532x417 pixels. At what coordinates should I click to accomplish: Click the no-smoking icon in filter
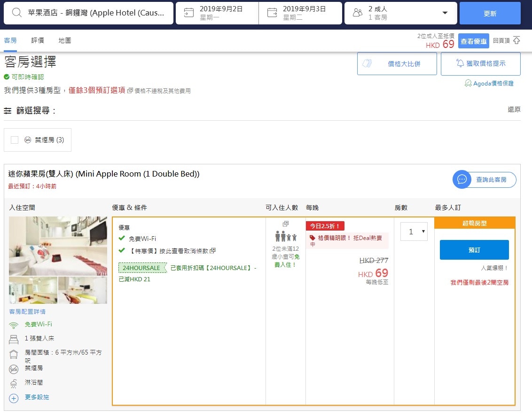[28, 139]
